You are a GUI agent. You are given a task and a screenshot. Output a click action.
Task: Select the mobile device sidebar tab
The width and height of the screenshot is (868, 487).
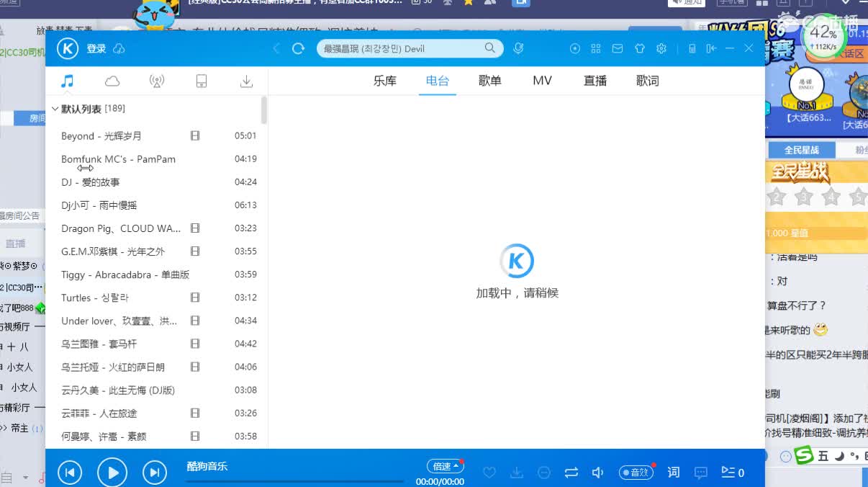coord(202,81)
